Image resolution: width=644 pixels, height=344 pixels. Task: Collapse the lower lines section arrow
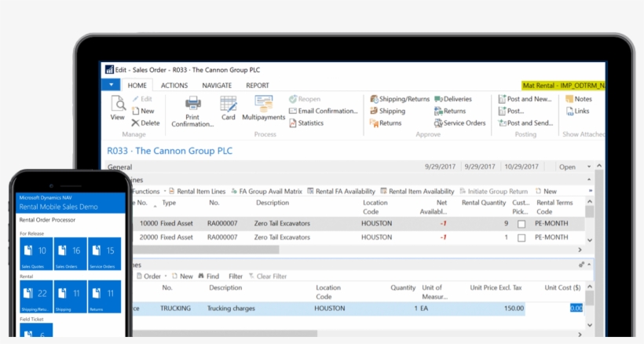tap(589, 265)
